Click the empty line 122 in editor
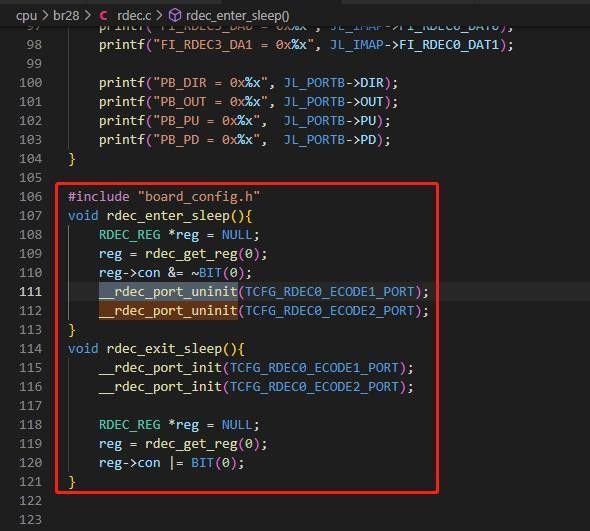 pos(301,501)
